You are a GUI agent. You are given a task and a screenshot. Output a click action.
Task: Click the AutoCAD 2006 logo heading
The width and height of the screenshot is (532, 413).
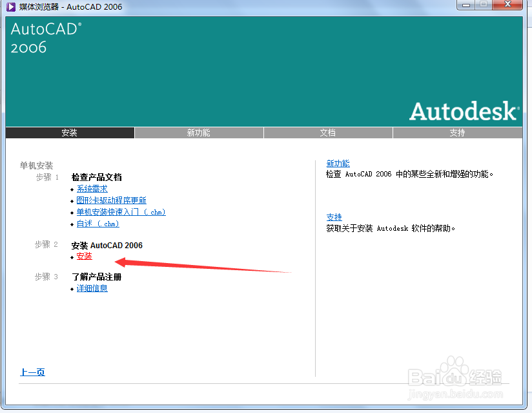tap(45, 37)
